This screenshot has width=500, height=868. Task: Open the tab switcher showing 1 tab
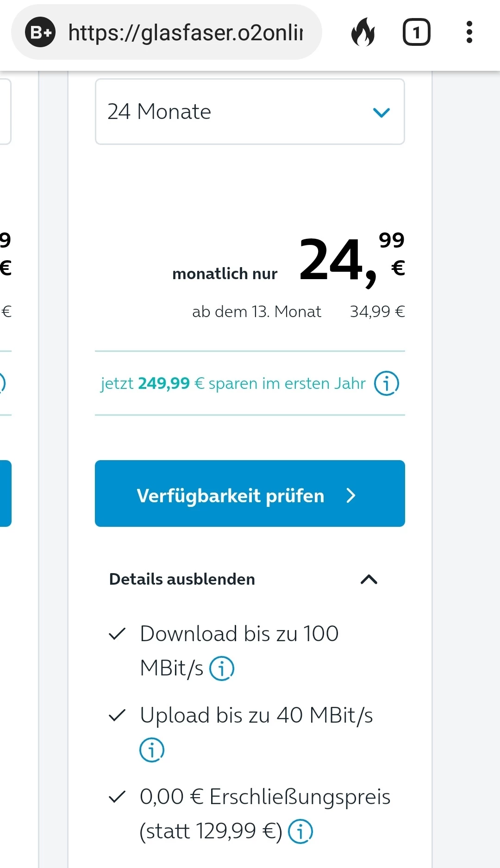[x=416, y=32]
